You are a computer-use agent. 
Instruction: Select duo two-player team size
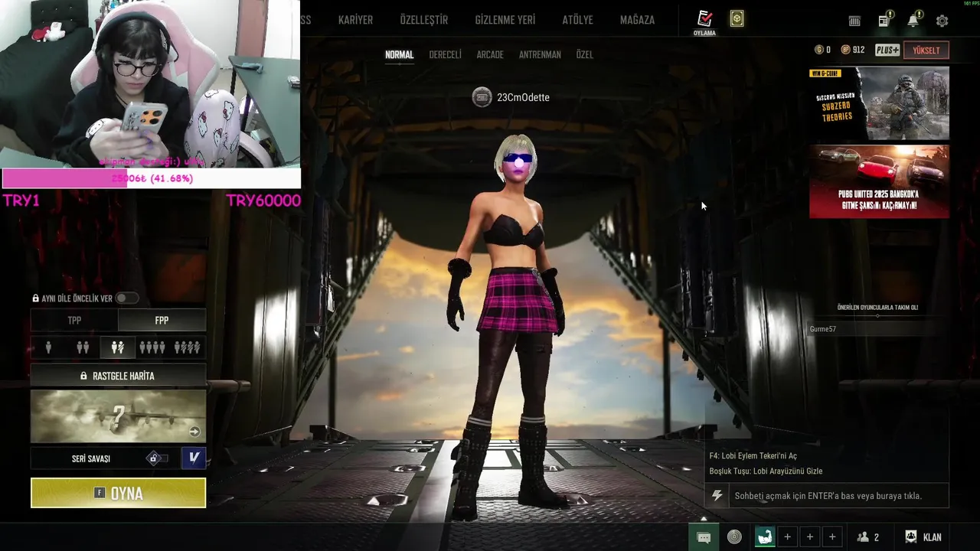(83, 347)
